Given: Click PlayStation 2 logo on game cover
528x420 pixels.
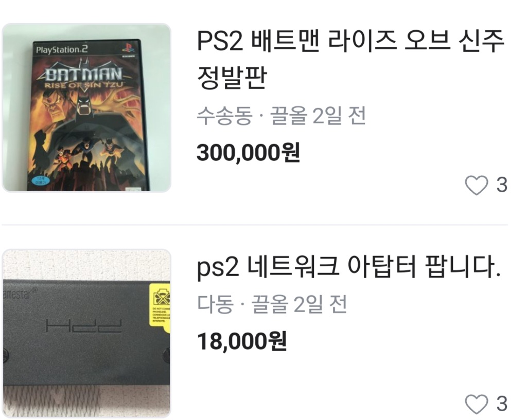Looking at the screenshot, I should [62, 50].
